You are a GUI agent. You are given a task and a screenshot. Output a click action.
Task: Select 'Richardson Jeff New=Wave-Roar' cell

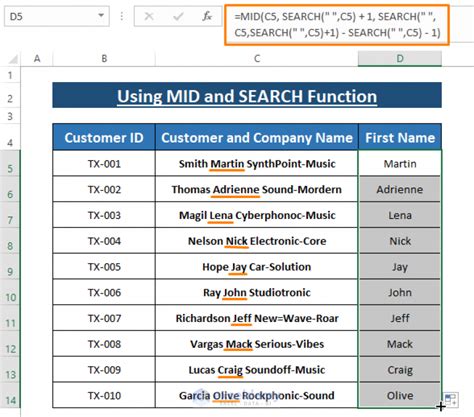tap(257, 318)
